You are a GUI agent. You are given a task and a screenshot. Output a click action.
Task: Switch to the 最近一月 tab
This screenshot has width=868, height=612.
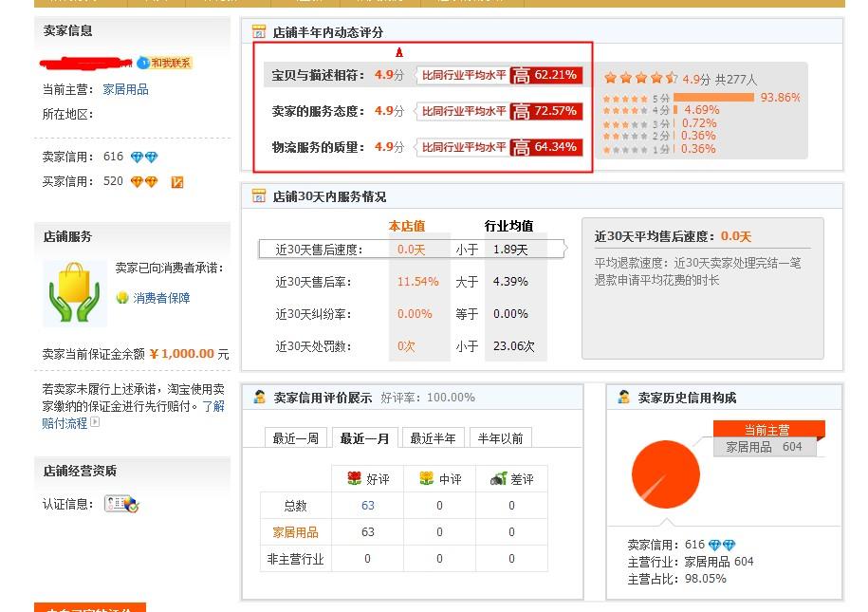tap(364, 438)
